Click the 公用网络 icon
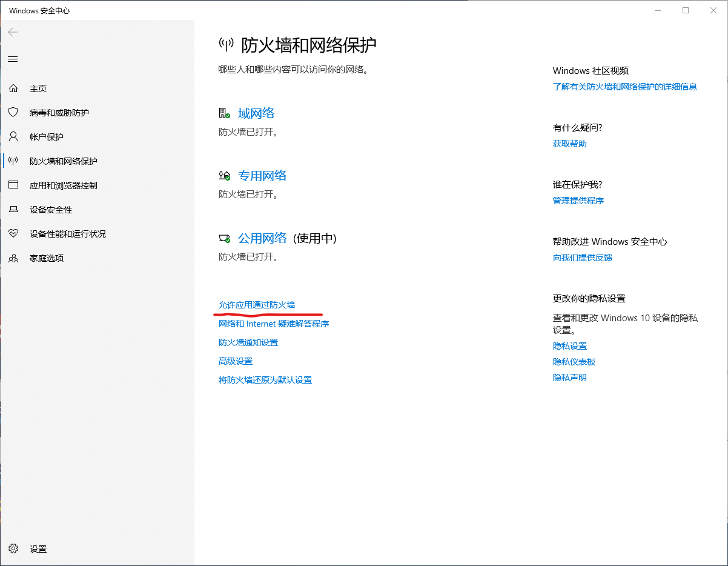Viewport: 728px width, 566px height. click(224, 238)
